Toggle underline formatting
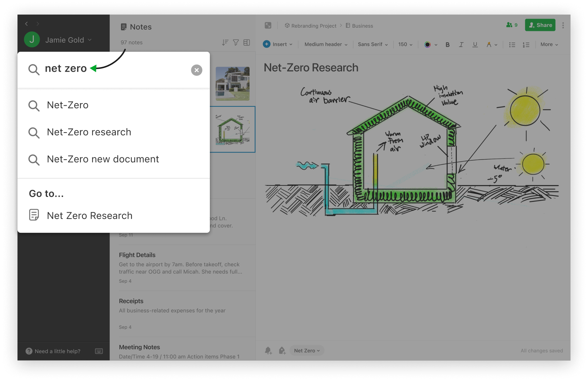Screen dimensions: 588x381 (475, 44)
